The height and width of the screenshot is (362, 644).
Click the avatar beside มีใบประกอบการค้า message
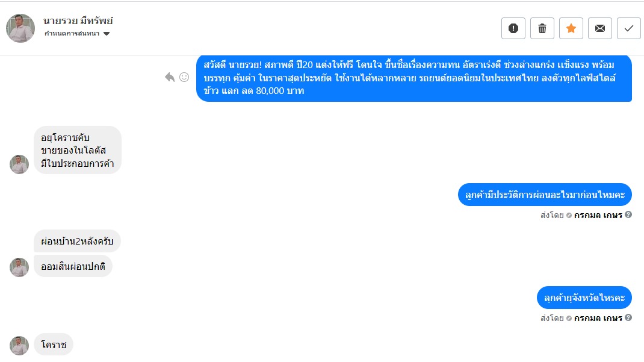point(19,164)
